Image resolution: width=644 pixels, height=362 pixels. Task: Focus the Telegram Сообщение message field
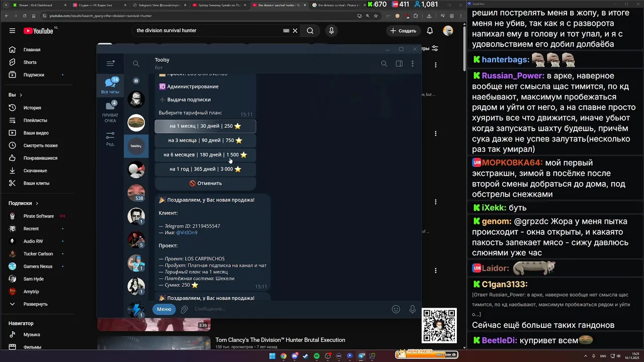[x=289, y=309]
